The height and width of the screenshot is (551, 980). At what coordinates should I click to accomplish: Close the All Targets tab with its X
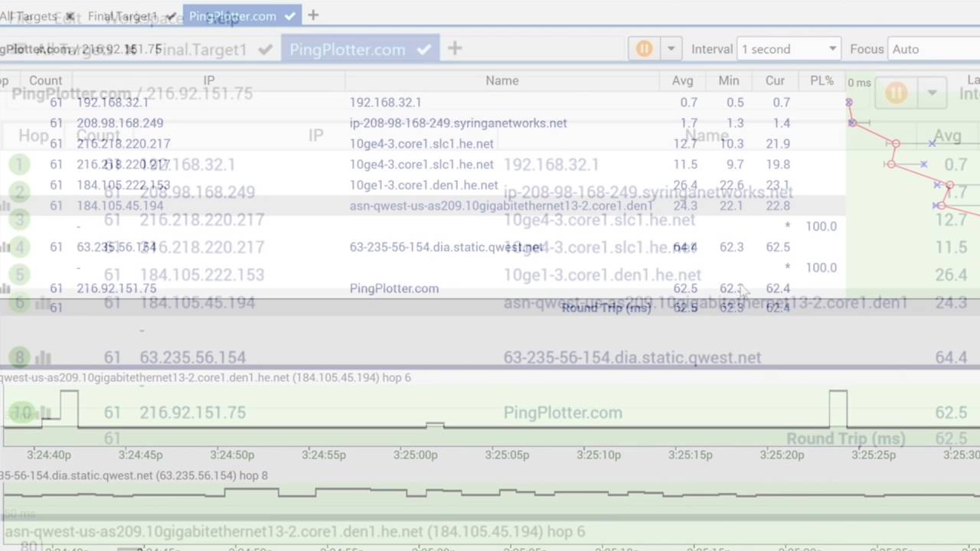pos(70,16)
